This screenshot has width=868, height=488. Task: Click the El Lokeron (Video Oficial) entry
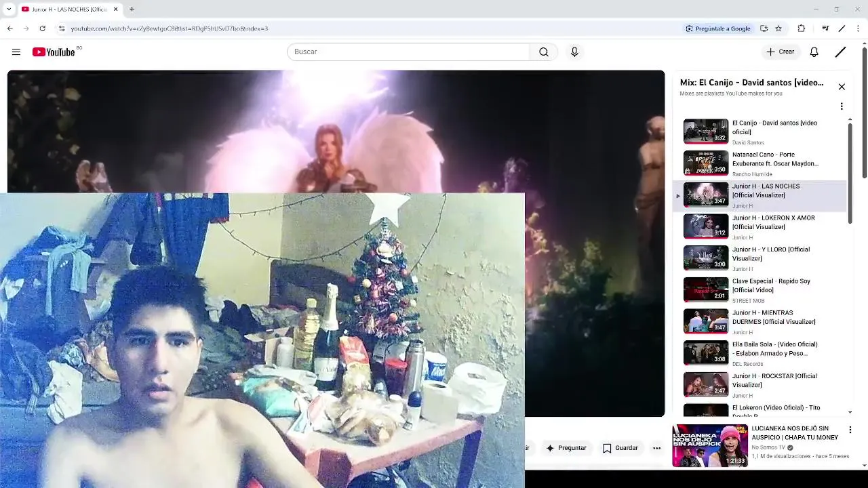[759, 410]
